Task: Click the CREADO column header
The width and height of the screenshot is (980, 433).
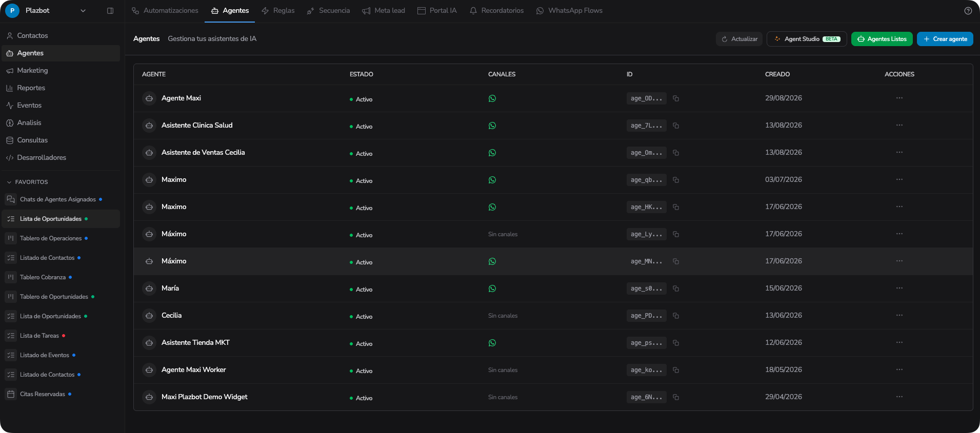Action: coord(777,74)
